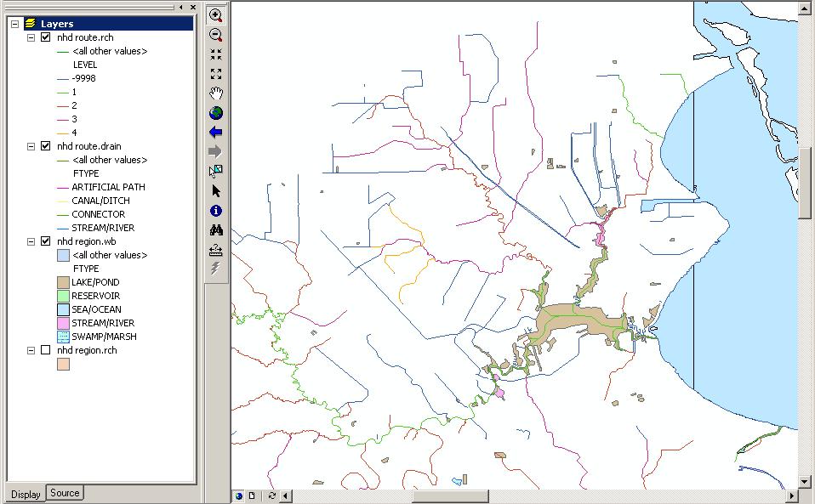Viewport: 815px width, 504px height.
Task: Switch to the Source tab
Action: (65, 493)
